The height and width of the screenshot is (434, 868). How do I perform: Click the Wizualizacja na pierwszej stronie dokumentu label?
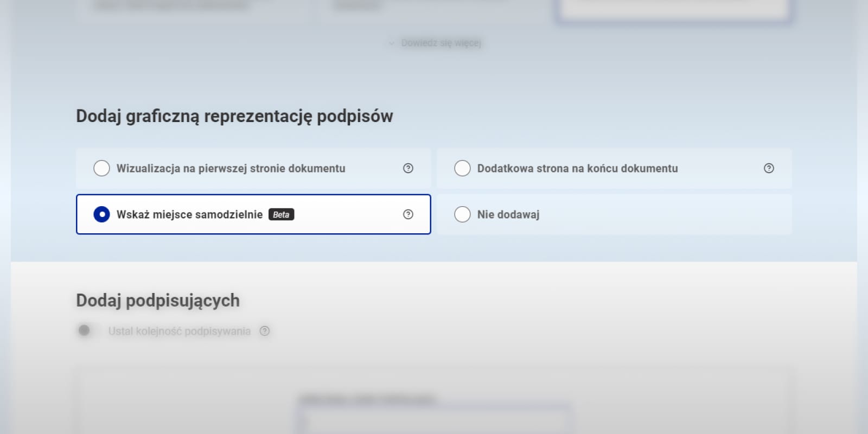pos(231,168)
